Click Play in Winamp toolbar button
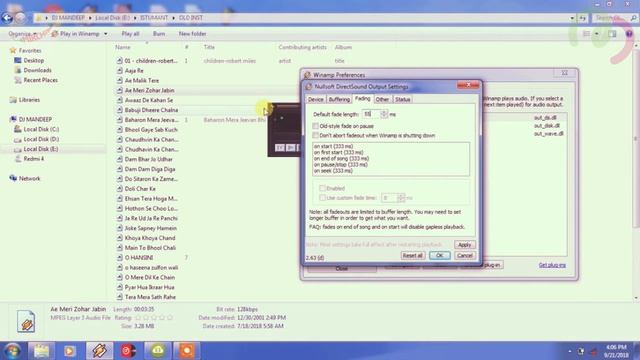 [76, 33]
